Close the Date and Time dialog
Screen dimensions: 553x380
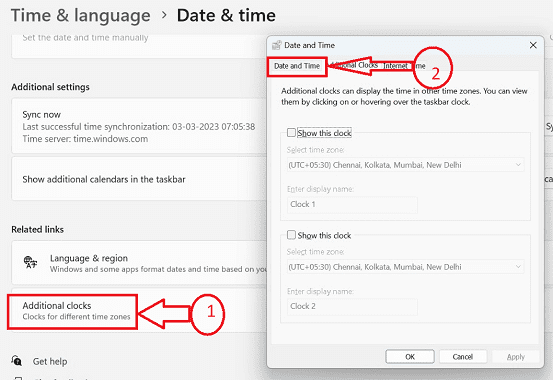click(533, 45)
